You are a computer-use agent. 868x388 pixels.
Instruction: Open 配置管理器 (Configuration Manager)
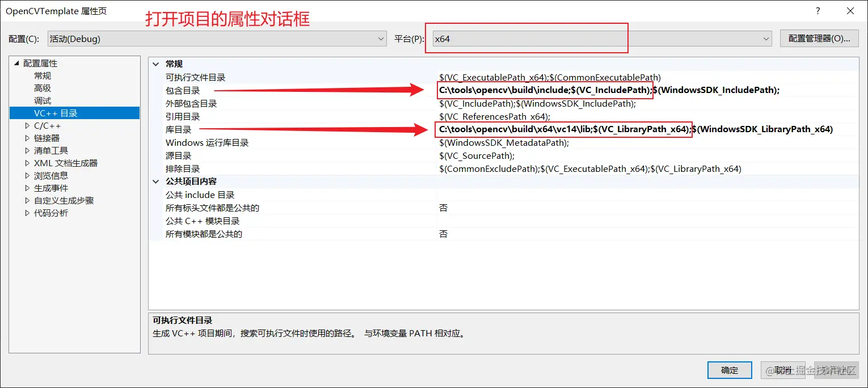point(819,39)
